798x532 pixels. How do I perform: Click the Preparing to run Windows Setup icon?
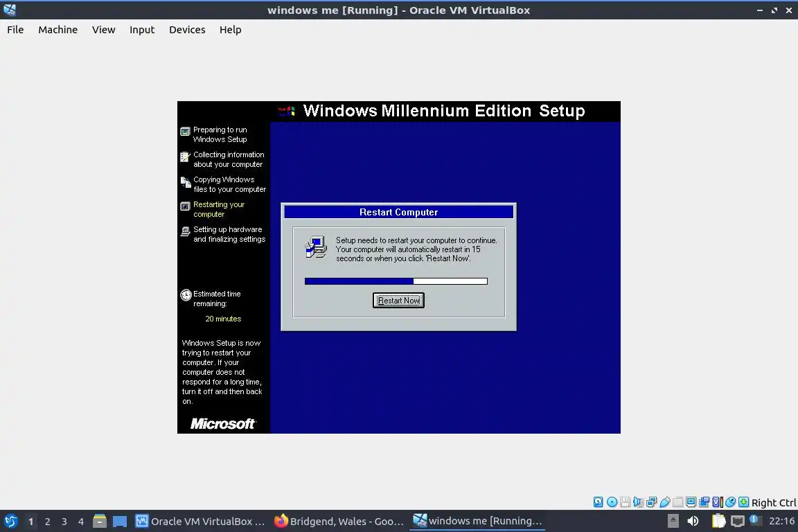tap(185, 132)
